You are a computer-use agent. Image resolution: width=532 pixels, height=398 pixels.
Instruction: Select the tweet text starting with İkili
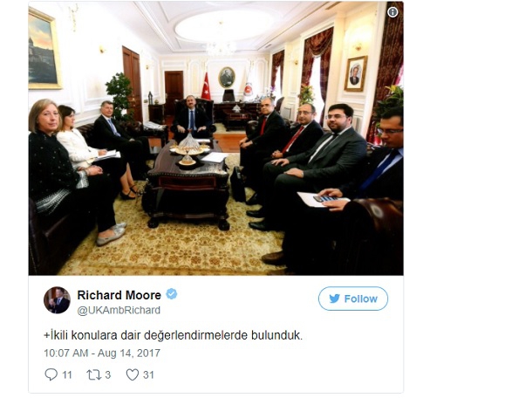[173, 335]
